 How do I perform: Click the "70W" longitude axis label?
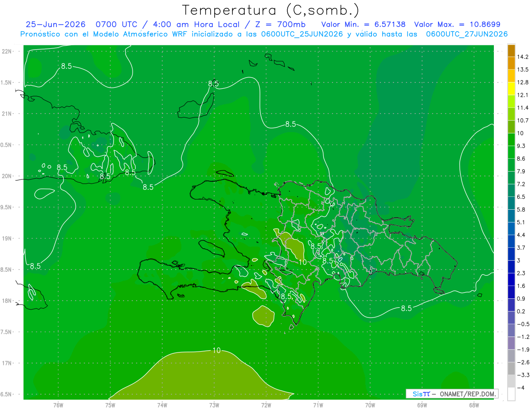370,405
